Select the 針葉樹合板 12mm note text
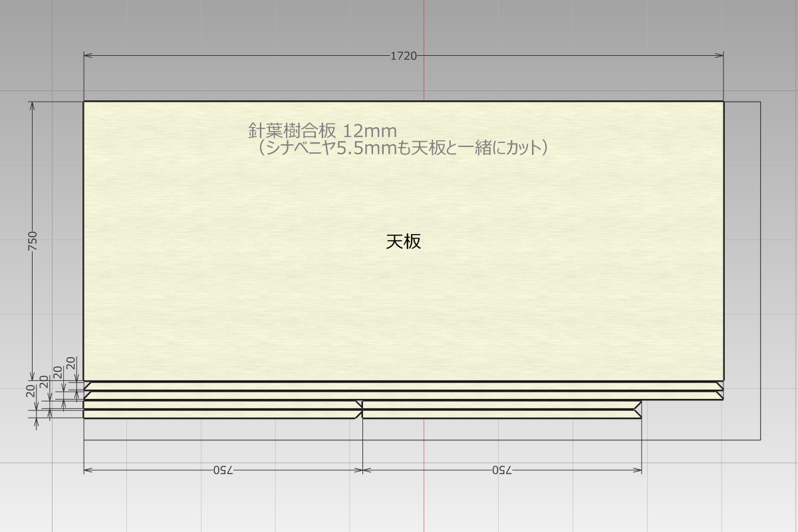Image resolution: width=798 pixels, height=532 pixels. pos(323,130)
